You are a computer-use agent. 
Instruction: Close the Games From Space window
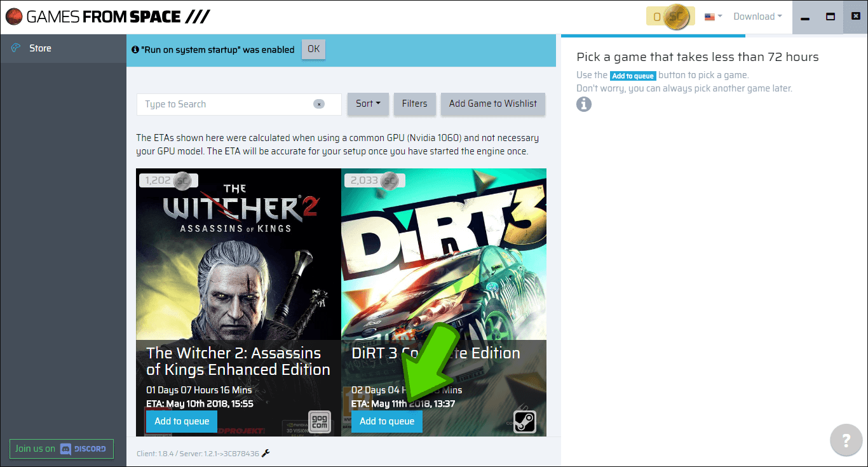855,17
